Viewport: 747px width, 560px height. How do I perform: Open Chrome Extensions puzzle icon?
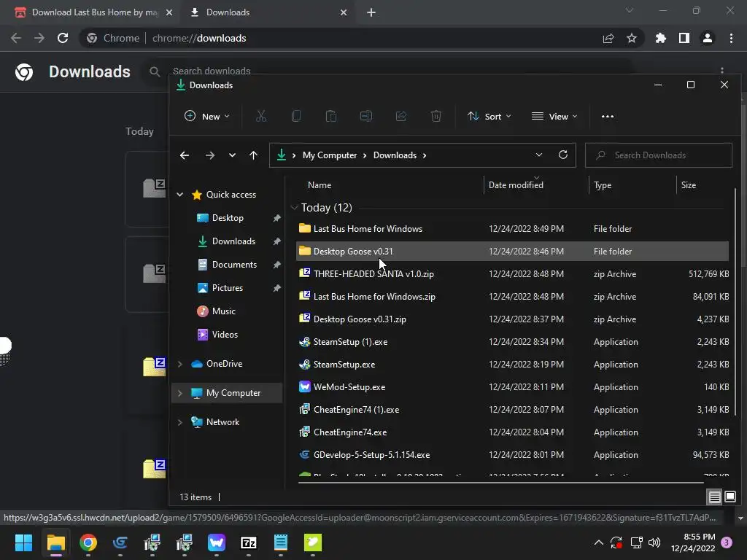click(x=661, y=38)
